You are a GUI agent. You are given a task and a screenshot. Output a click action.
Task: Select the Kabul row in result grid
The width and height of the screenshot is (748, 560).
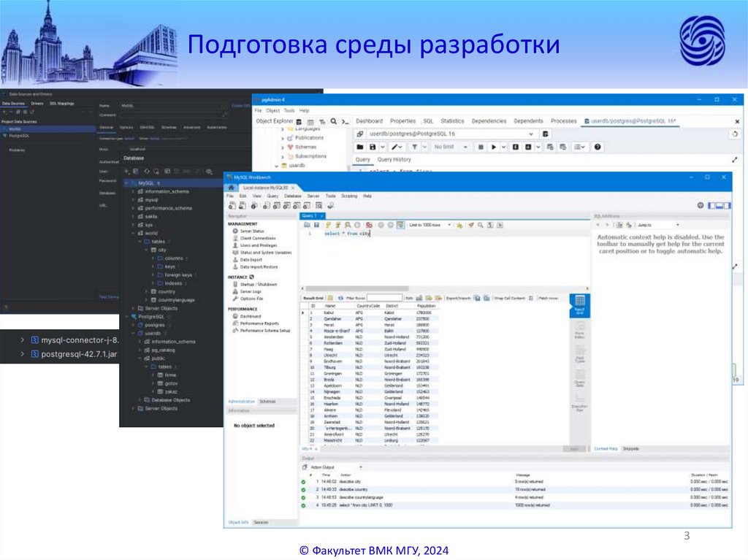(x=370, y=312)
